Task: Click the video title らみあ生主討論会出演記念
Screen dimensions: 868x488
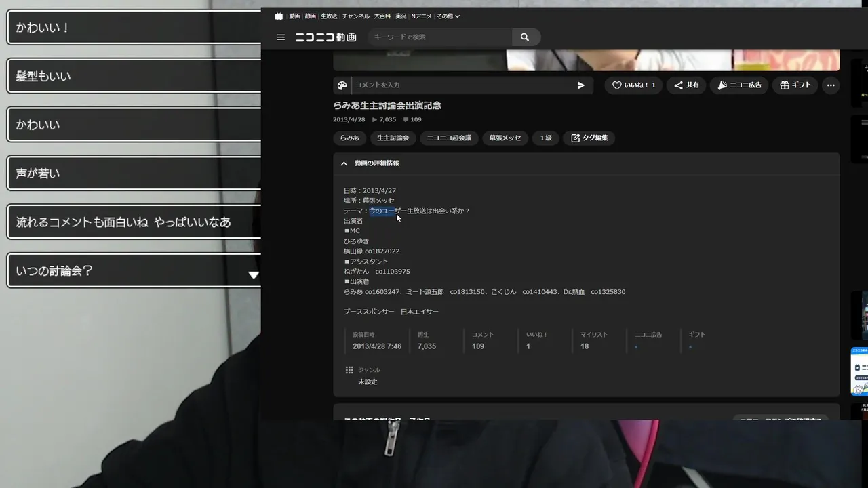Action: tap(387, 106)
